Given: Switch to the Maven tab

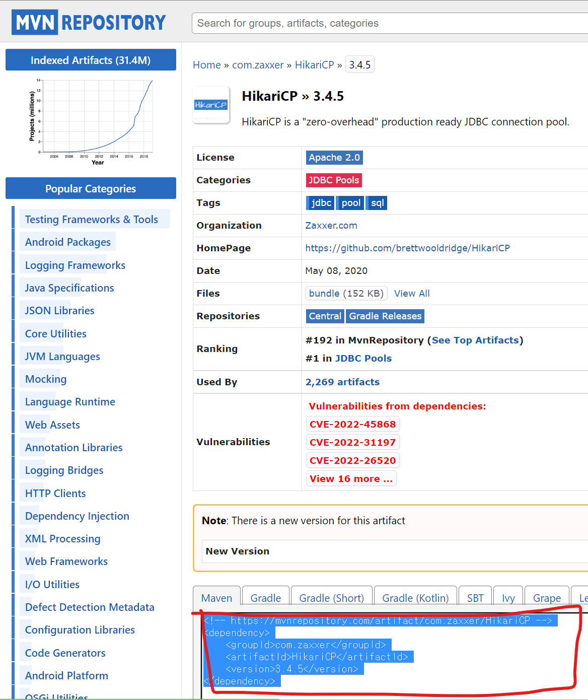Looking at the screenshot, I should tap(217, 598).
